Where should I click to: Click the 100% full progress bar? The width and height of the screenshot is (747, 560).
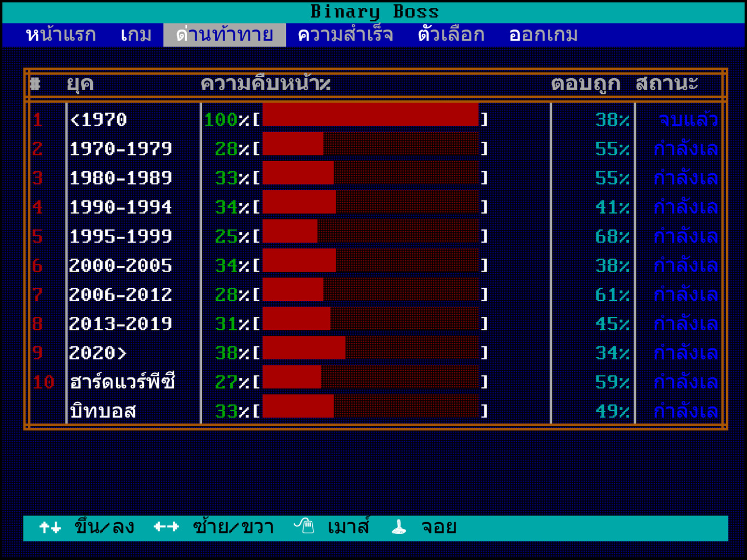pyautogui.click(x=370, y=115)
